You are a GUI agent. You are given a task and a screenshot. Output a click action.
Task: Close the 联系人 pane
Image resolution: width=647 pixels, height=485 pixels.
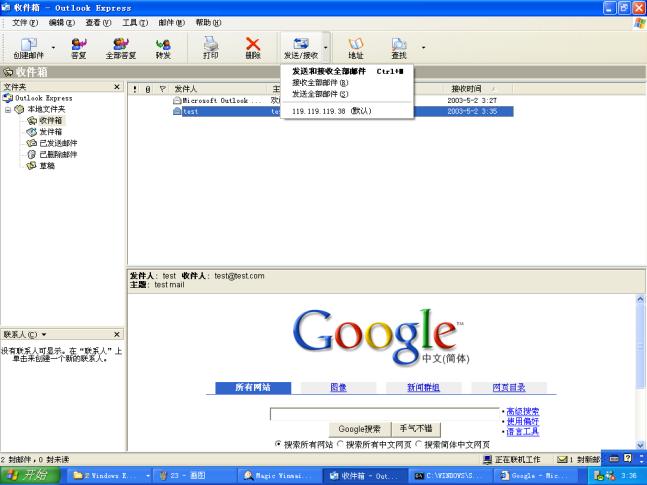tap(117, 334)
